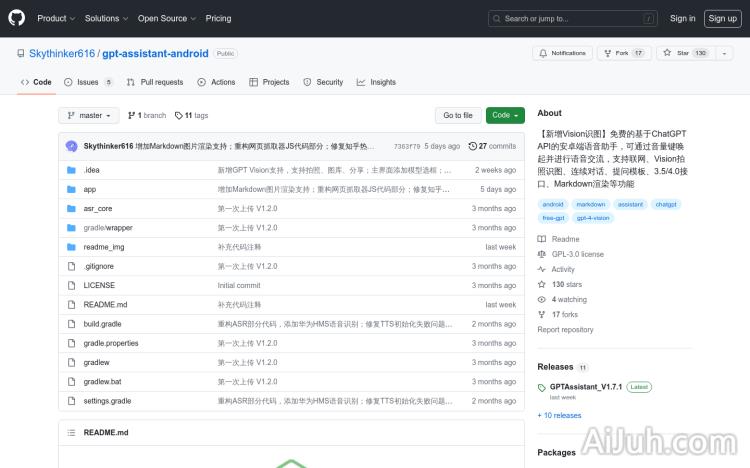This screenshot has height=468, width=750.
Task: Open the Projects tab
Action: tap(269, 82)
